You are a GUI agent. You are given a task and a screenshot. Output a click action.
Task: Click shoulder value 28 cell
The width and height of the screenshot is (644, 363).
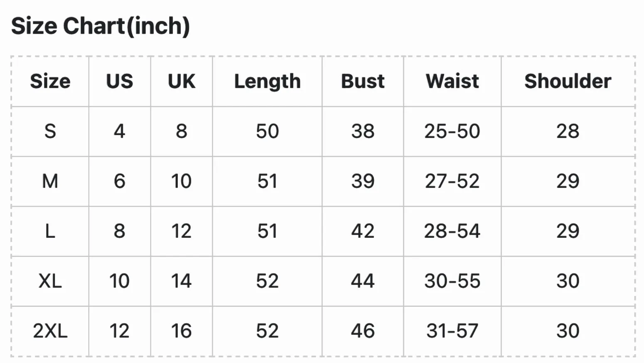(x=568, y=131)
